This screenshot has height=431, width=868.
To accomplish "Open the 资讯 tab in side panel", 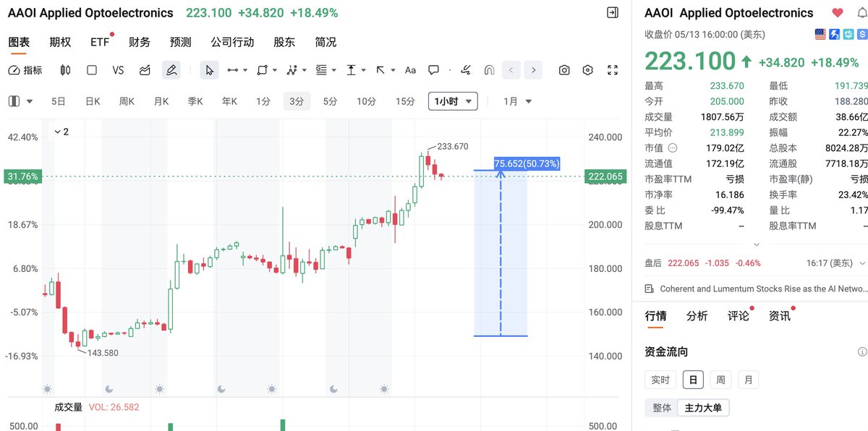I will 780,316.
